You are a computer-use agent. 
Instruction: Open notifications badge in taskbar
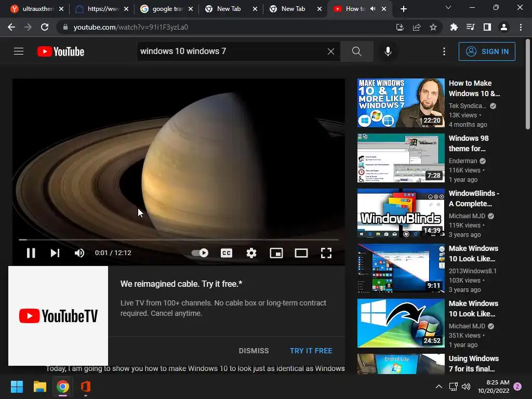click(x=517, y=386)
